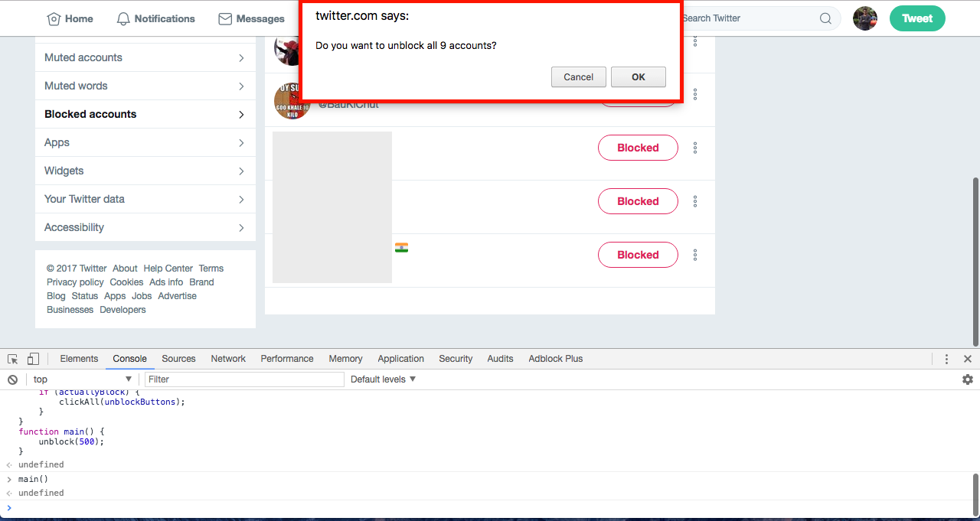
Task: Open the 'top' execution context dropdown
Action: coord(83,379)
